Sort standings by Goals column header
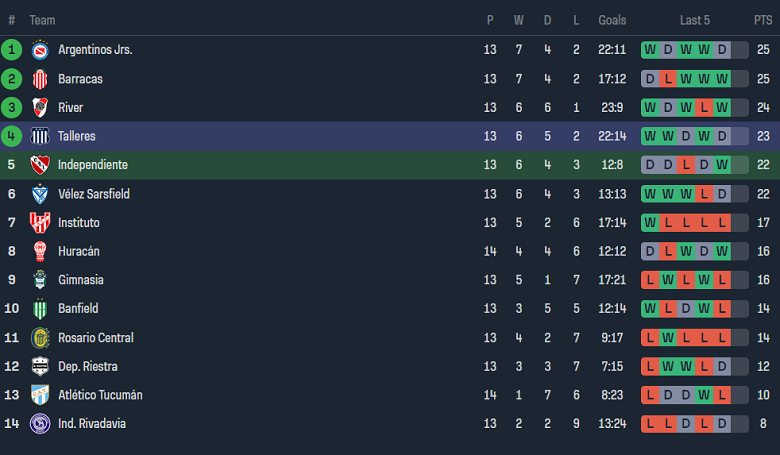 (612, 20)
